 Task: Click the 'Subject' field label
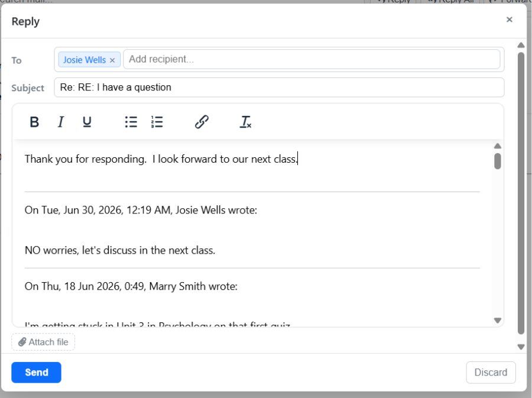pos(28,88)
